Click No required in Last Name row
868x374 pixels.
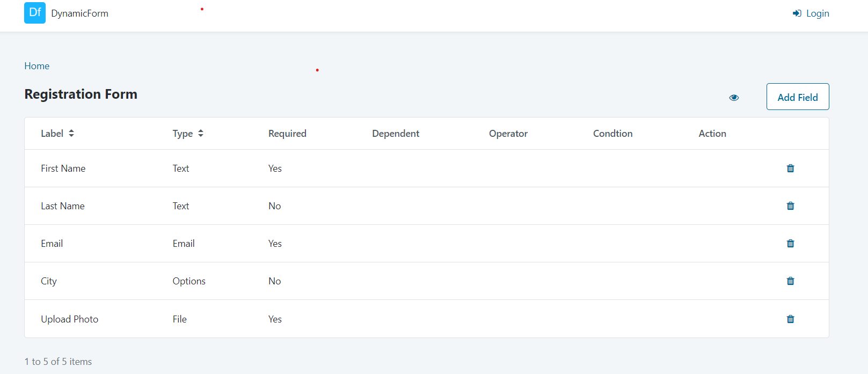pyautogui.click(x=275, y=206)
